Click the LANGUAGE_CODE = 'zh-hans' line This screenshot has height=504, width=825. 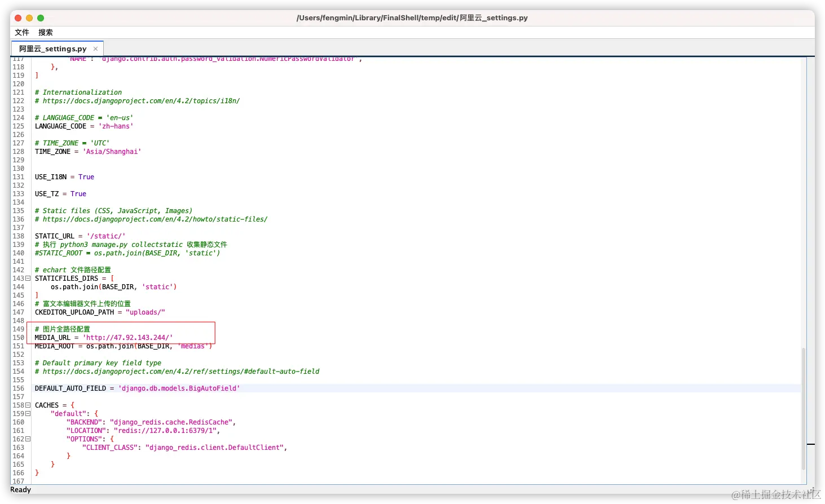[84, 126]
